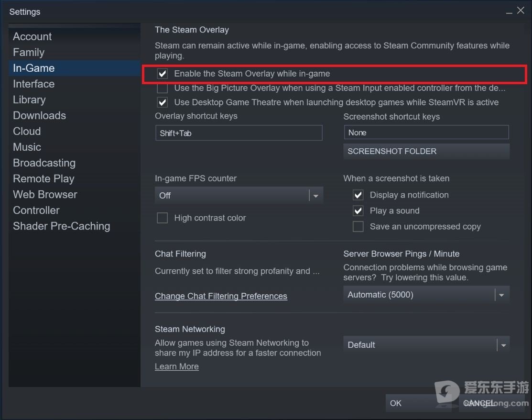Open the Account settings category

32,37
